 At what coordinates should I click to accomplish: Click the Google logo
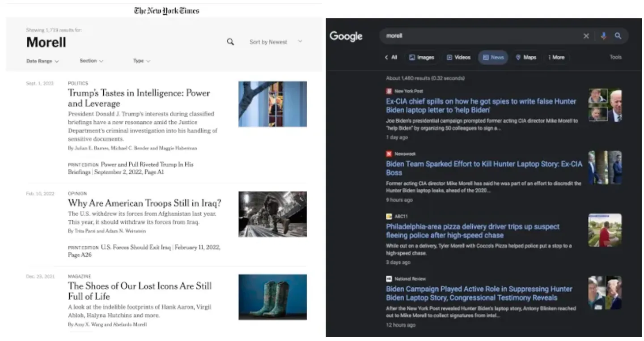pyautogui.click(x=346, y=36)
